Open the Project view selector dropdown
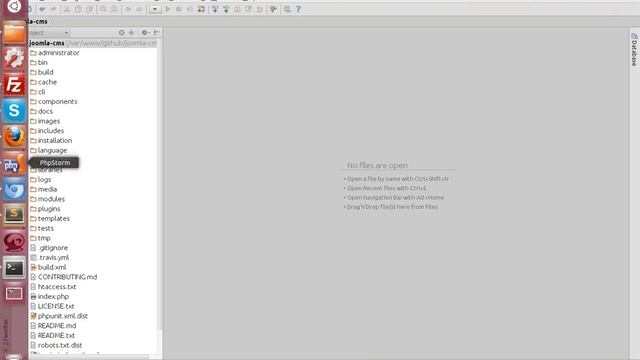This screenshot has height=360, width=640. [49, 33]
